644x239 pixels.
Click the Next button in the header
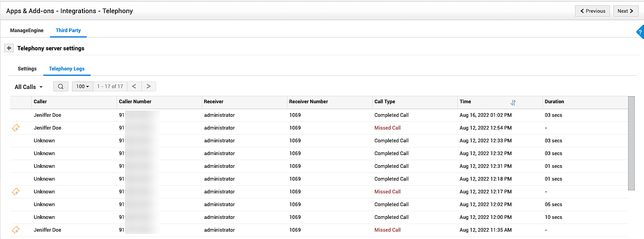pyautogui.click(x=625, y=11)
